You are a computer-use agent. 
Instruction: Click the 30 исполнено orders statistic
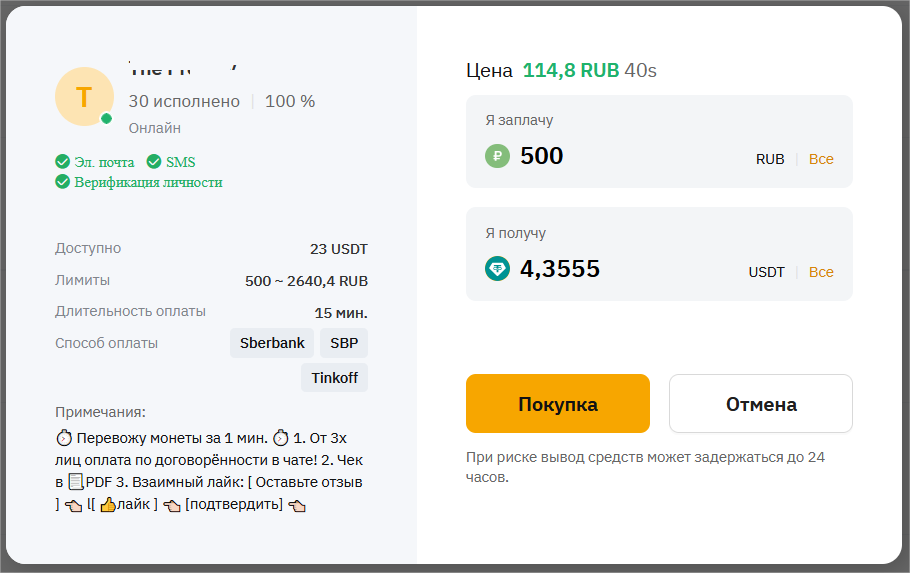tap(184, 101)
